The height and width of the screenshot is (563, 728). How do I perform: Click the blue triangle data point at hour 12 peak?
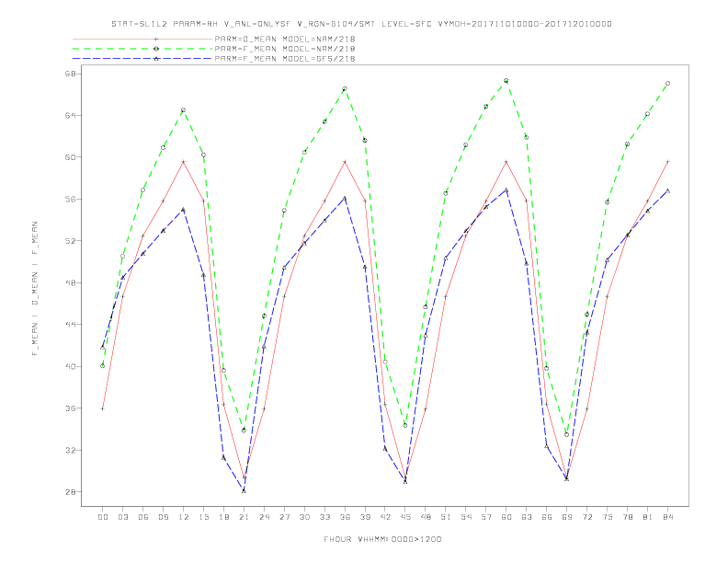point(184,210)
